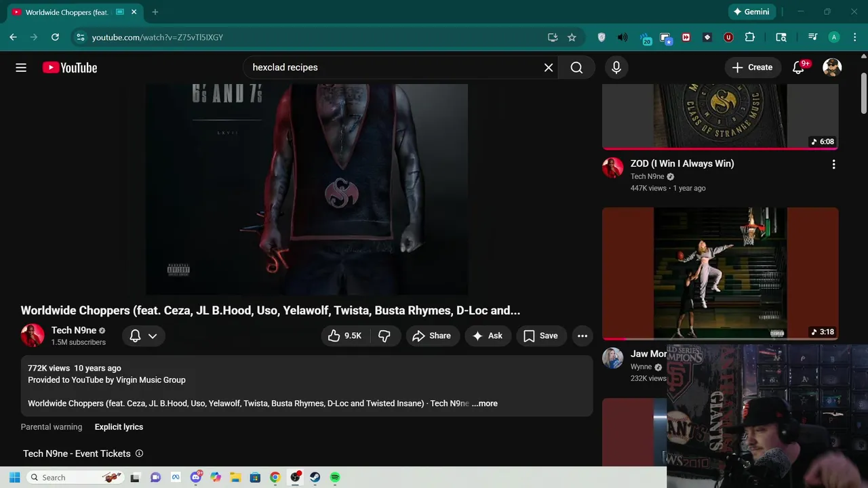Open more actions three-dot menu under video
This screenshot has height=488, width=868.
coord(583,335)
